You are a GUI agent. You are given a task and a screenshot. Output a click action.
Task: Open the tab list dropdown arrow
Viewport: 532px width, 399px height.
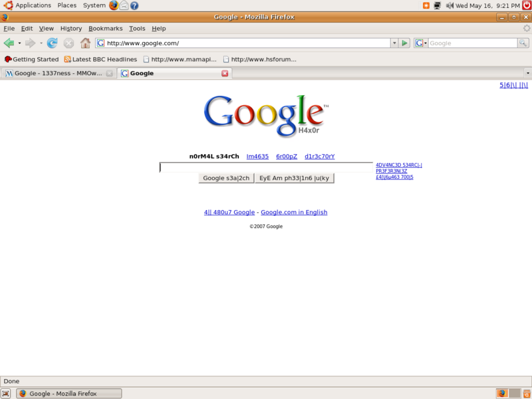[527, 73]
